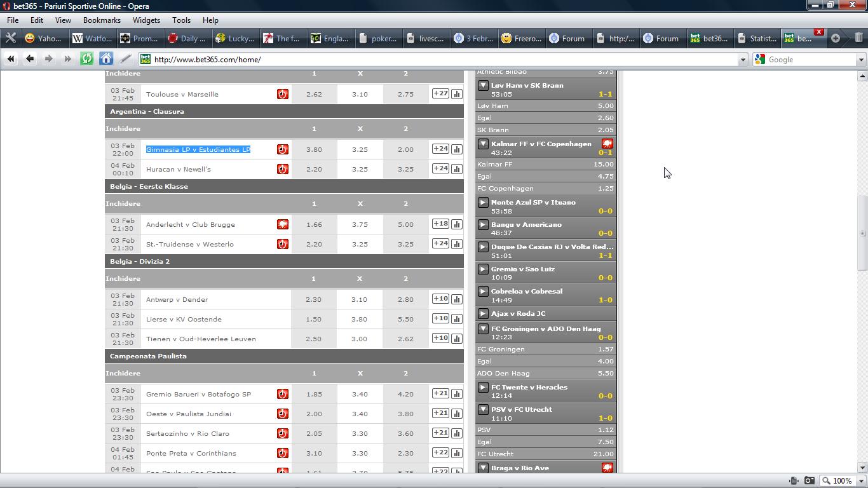Click the camera icon in status bar
The width and height of the screenshot is (868, 488).
pyautogui.click(x=809, y=481)
